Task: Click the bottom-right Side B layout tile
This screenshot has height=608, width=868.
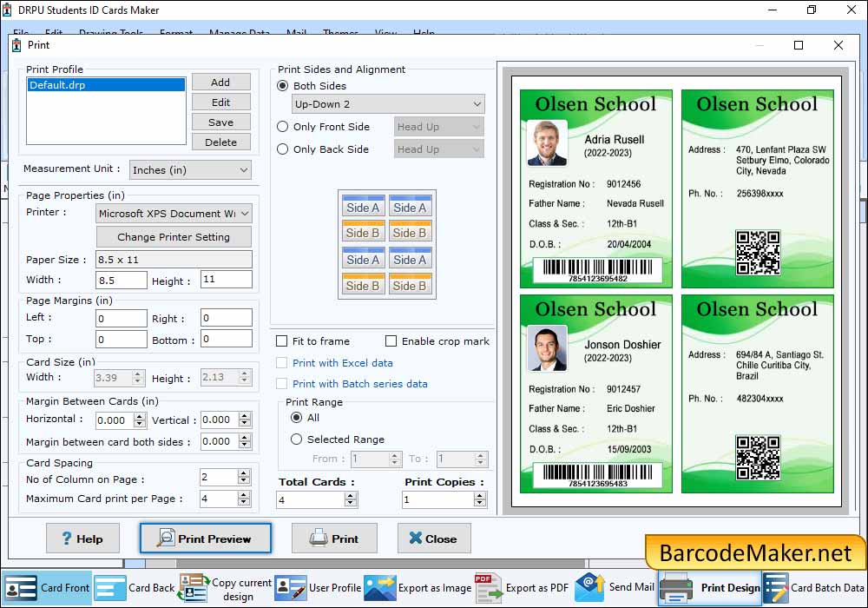Action: click(x=410, y=285)
